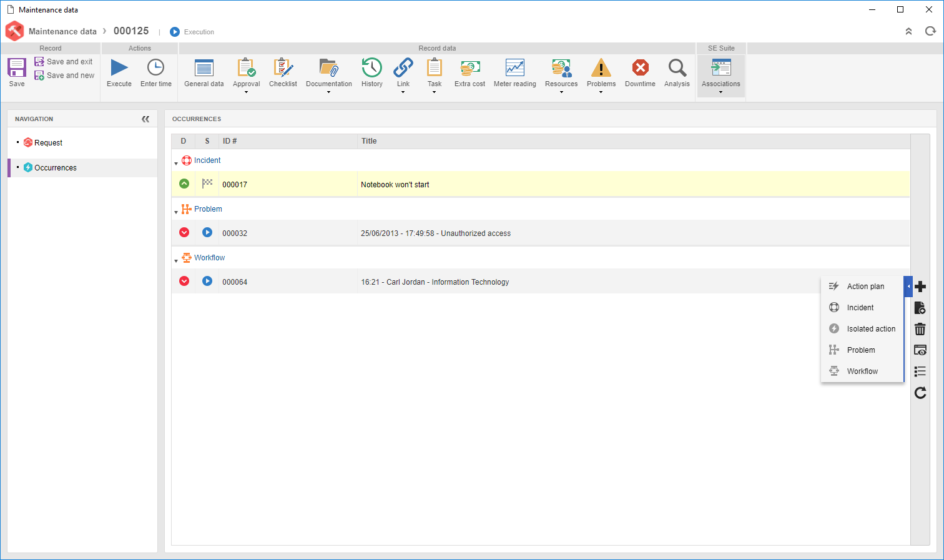
Task: Expand the Associations dropdown arrow
Action: tap(721, 92)
